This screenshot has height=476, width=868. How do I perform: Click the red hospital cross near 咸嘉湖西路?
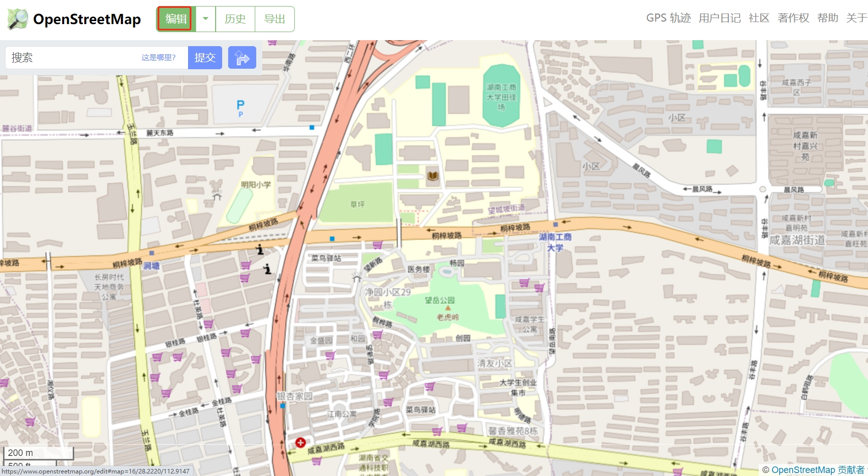300,442
